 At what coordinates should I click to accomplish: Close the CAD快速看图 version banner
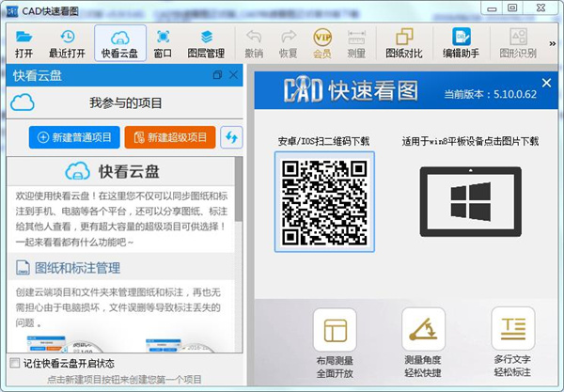coord(546,83)
